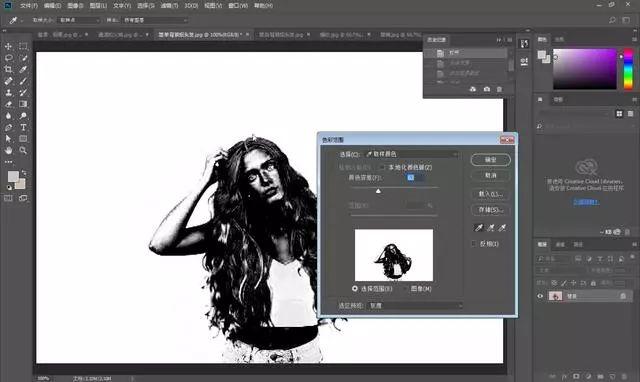640x382 pixels.
Task: Cancel the Color Range dialog
Action: click(491, 175)
